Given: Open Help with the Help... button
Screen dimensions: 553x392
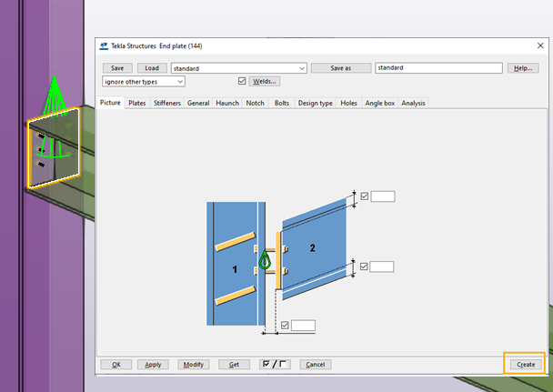Looking at the screenshot, I should pos(523,68).
